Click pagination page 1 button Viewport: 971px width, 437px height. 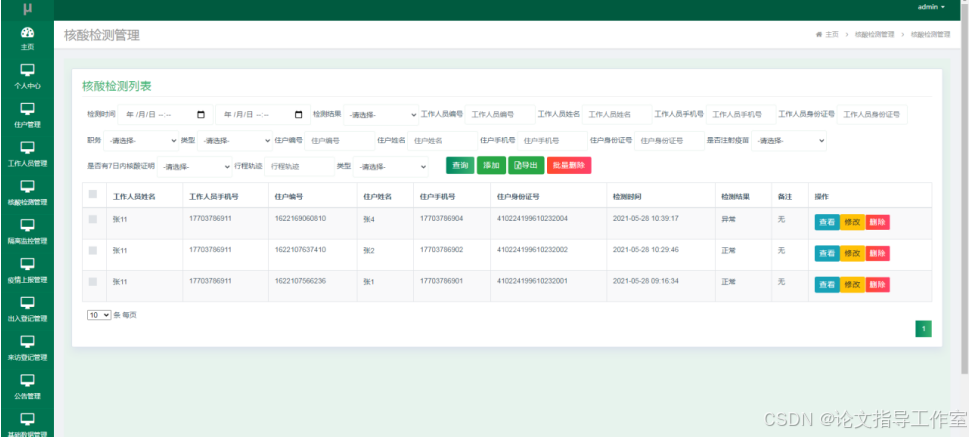pos(923,329)
